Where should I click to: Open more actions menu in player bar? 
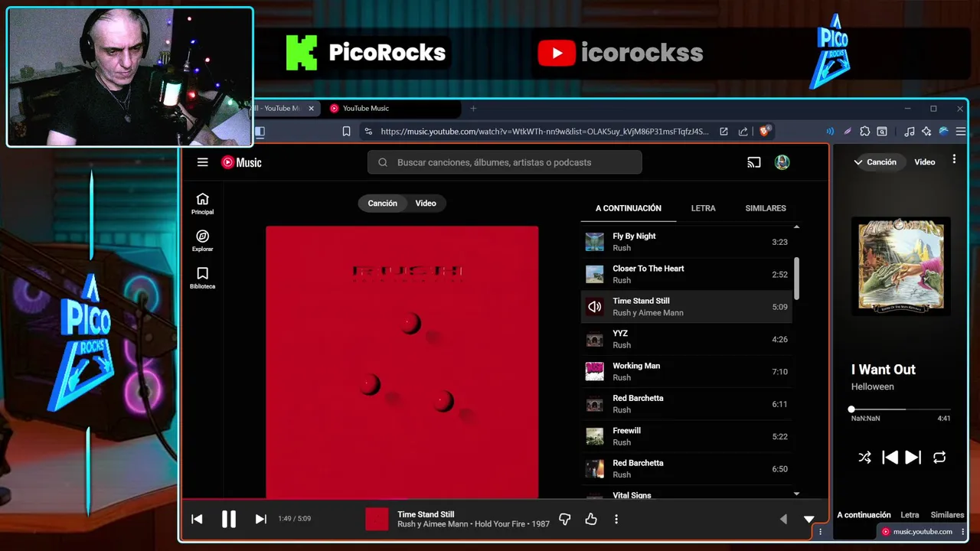coord(616,519)
